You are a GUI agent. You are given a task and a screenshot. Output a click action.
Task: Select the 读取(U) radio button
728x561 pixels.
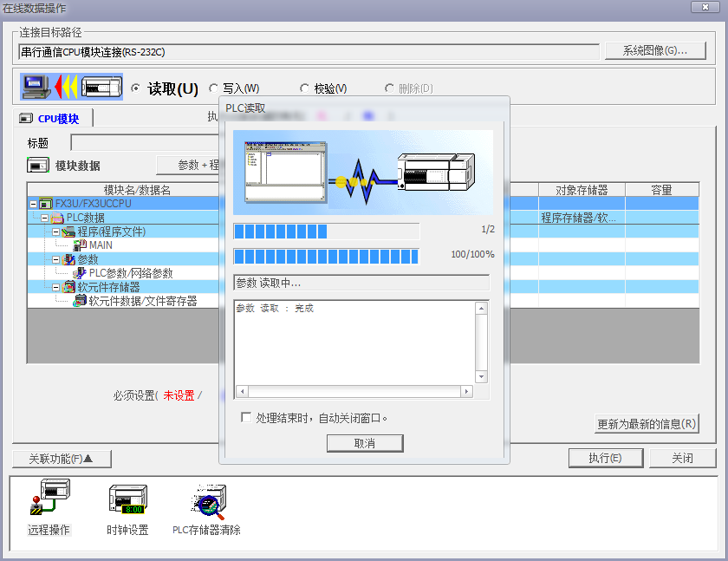point(135,88)
